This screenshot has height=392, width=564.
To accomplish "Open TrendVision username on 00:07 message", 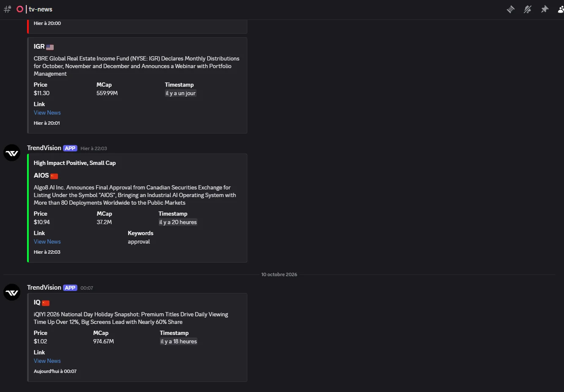I will 44,288.
